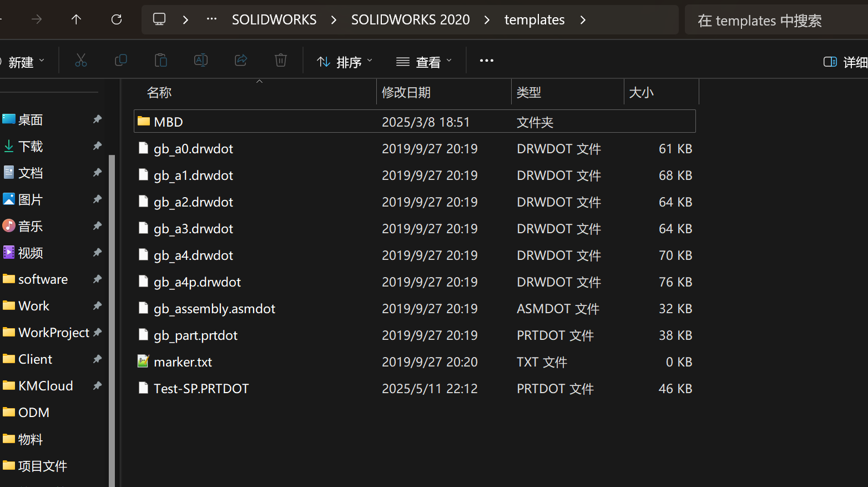Image resolution: width=868 pixels, height=487 pixels.
Task: Open 文档 documents in sidebar
Action: pyautogui.click(x=31, y=173)
